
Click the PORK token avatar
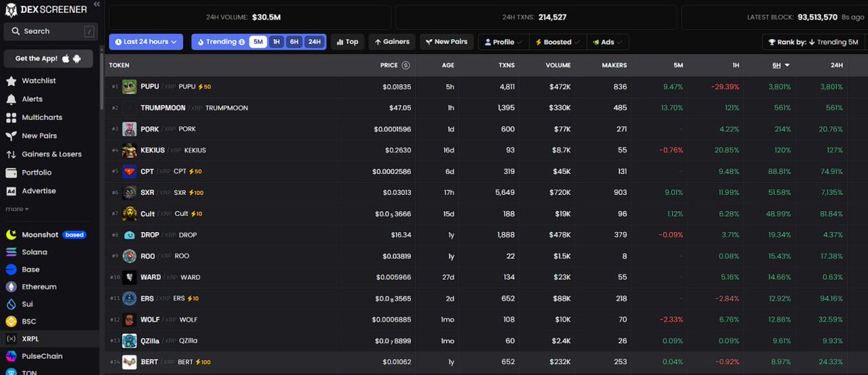click(129, 129)
